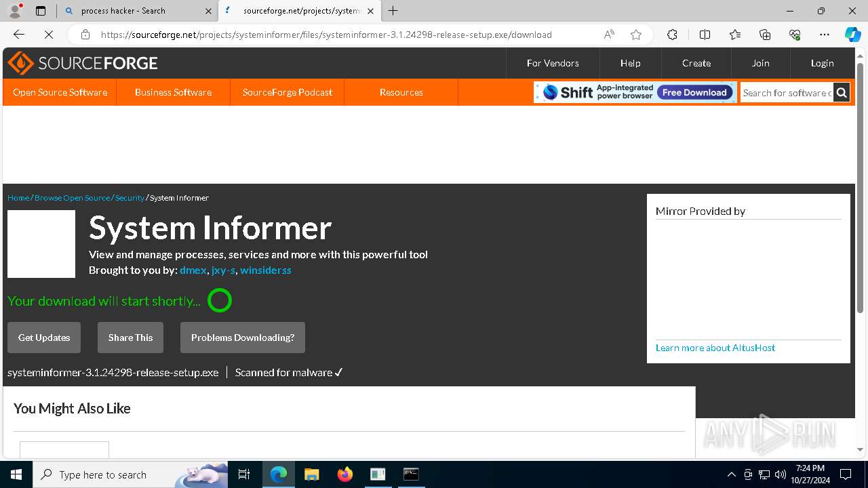The height and width of the screenshot is (488, 868).
Task: Open Help in the header
Action: point(630,63)
